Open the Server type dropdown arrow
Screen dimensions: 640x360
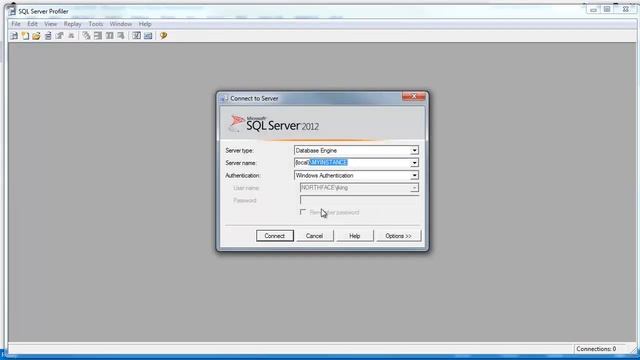(x=414, y=151)
